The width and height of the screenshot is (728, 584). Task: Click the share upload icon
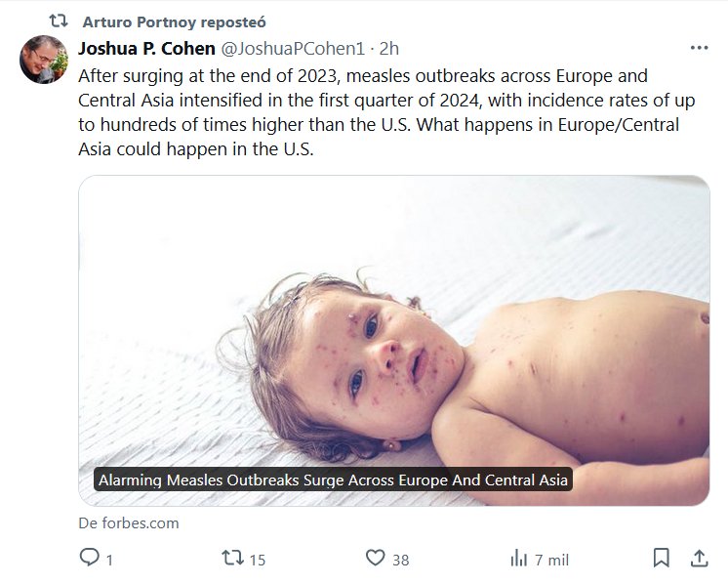699,559
